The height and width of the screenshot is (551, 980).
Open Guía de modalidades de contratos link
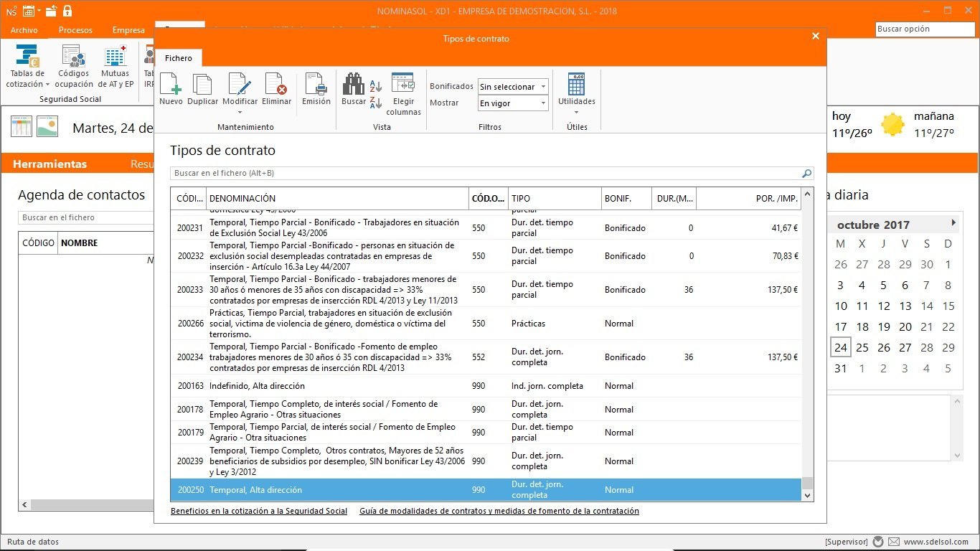pyautogui.click(x=499, y=512)
